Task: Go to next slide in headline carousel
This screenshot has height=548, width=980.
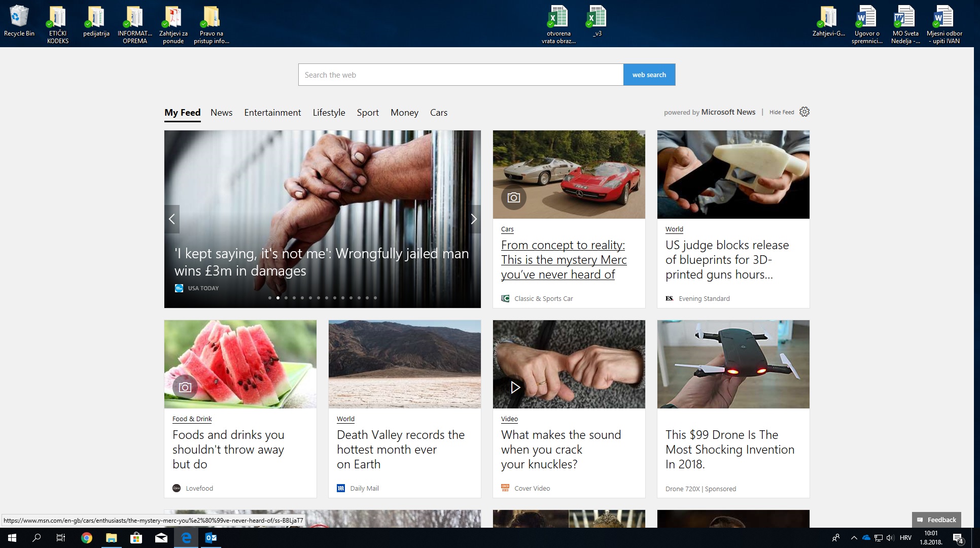Action: 473,219
